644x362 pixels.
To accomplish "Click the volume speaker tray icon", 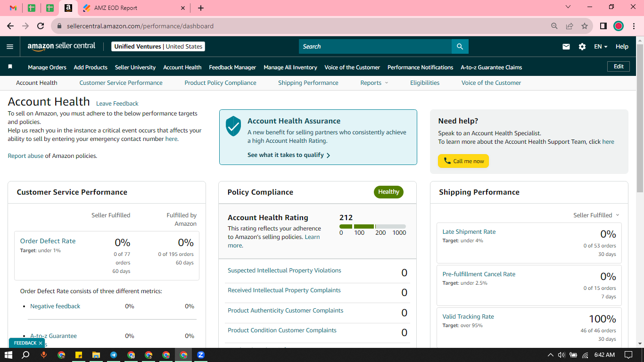I will (x=561, y=355).
